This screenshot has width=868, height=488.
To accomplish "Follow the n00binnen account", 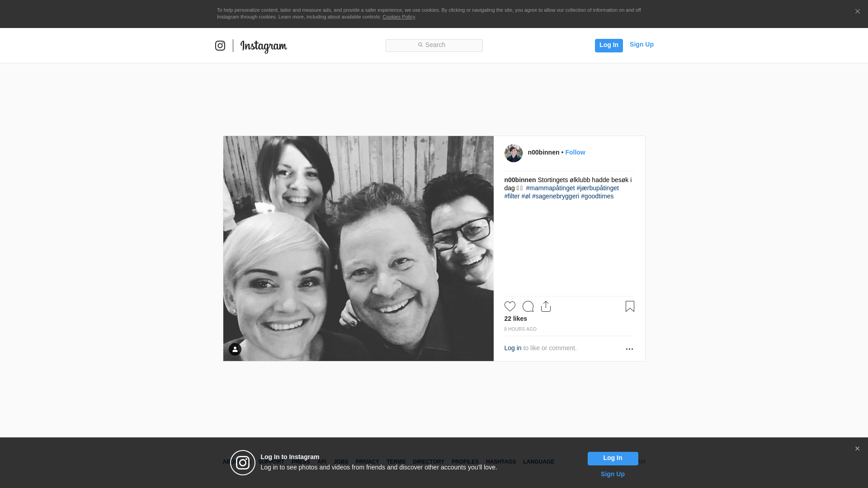I will point(575,152).
